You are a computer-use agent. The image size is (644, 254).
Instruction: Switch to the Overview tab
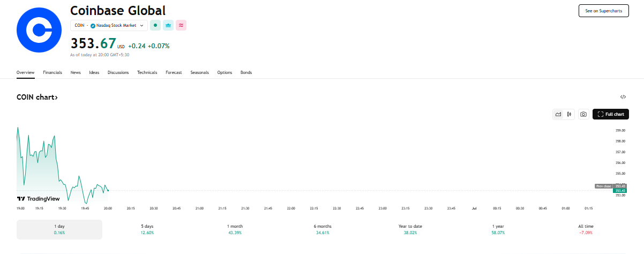point(25,72)
